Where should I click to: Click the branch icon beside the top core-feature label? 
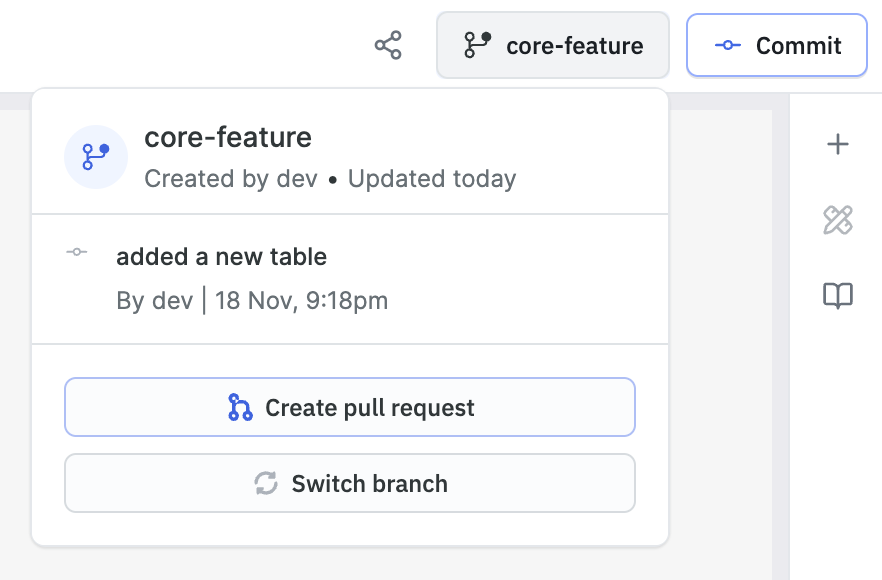[x=477, y=45]
